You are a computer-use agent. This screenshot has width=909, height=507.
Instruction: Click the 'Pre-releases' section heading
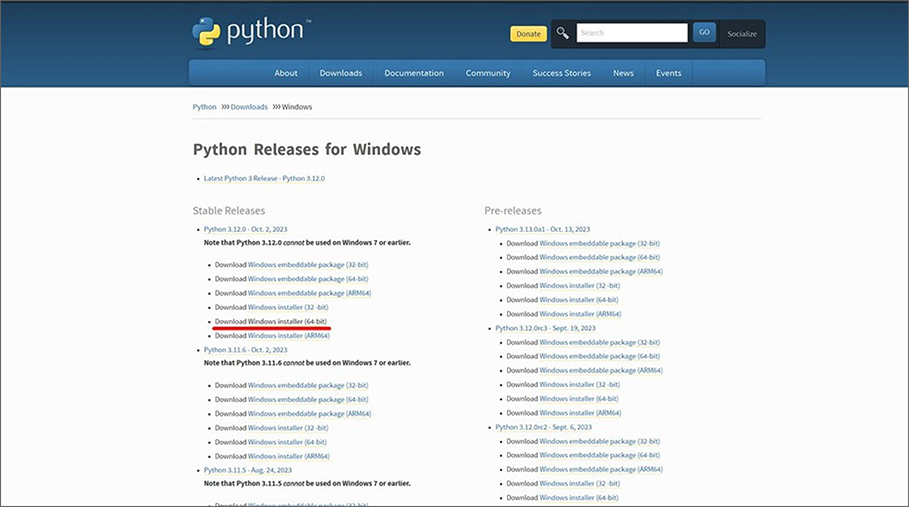click(513, 211)
